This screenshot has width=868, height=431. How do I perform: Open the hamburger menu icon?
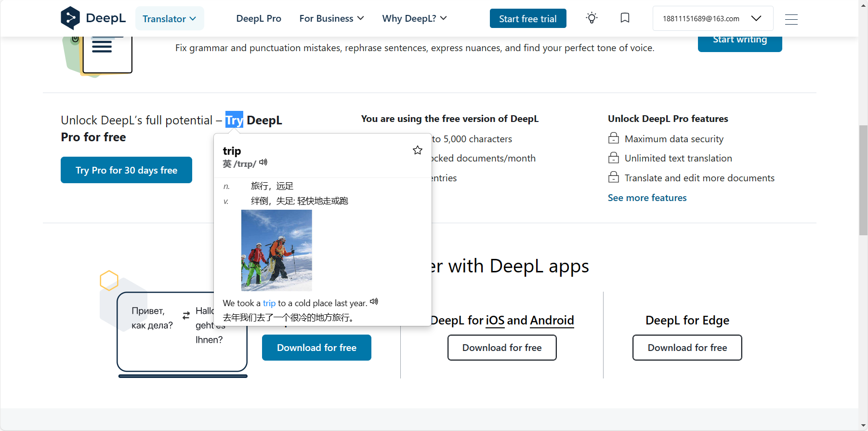pyautogui.click(x=791, y=19)
